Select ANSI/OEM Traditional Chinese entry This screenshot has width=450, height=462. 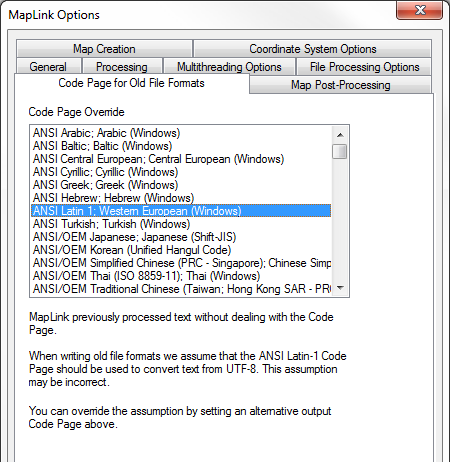(x=181, y=289)
